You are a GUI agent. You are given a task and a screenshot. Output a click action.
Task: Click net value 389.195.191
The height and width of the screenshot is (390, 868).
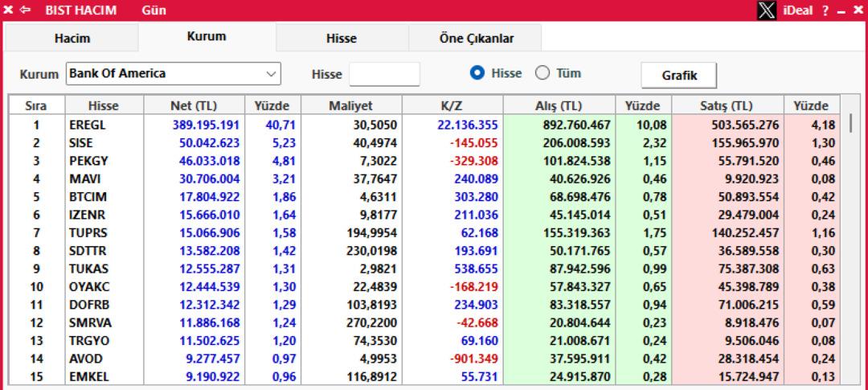pyautogui.click(x=206, y=125)
